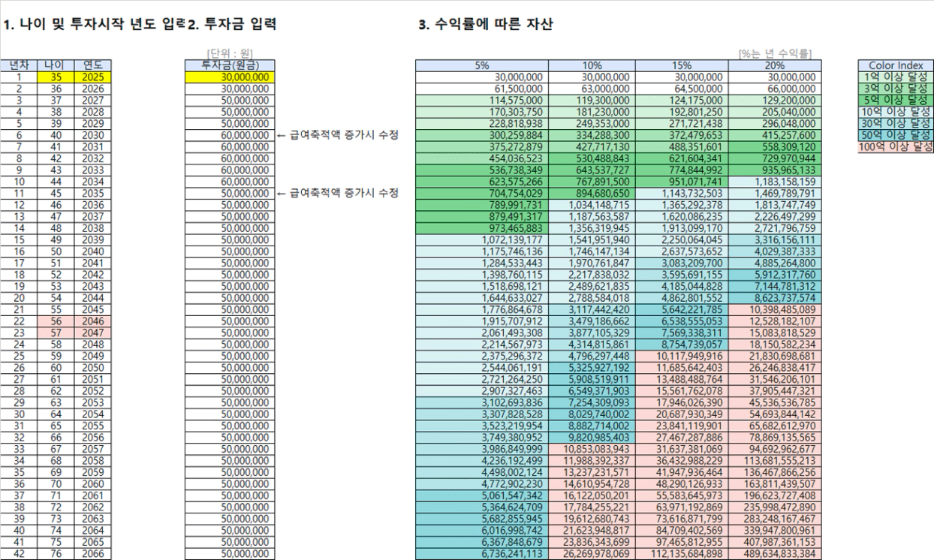The image size is (934, 560).
Task: Select the 5% return rate header
Action: (x=482, y=65)
